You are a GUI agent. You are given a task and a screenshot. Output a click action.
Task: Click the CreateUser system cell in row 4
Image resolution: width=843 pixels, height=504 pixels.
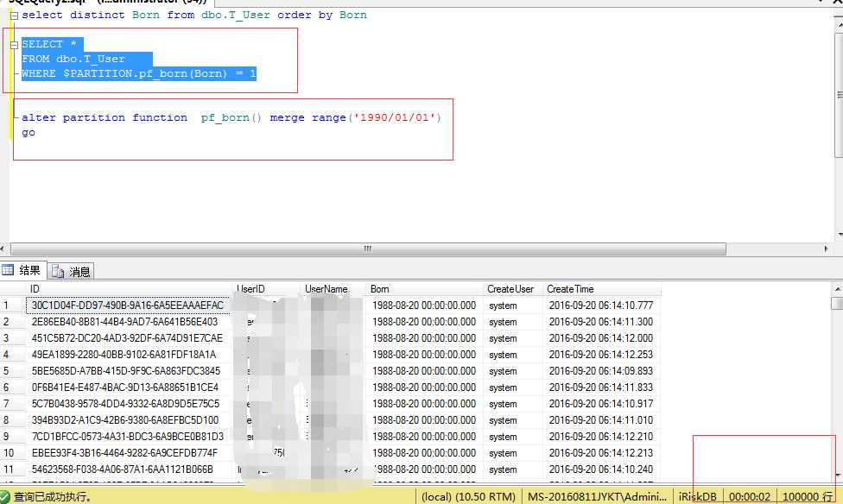pos(513,355)
